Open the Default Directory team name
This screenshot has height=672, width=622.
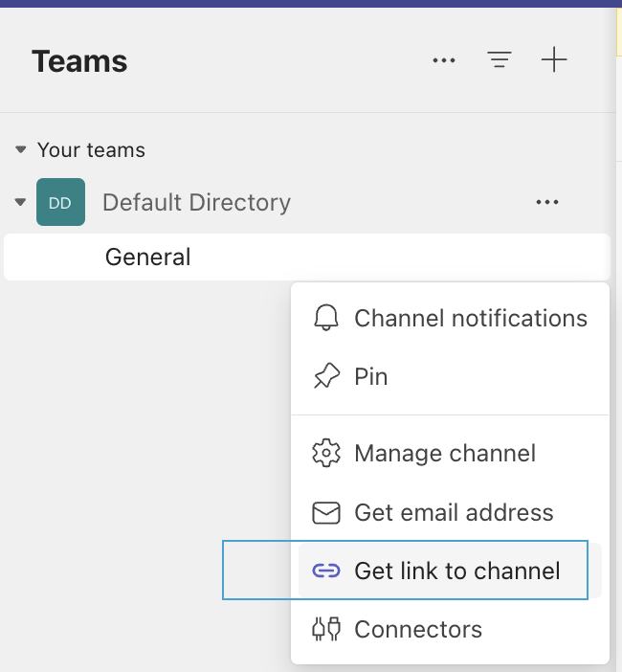click(x=196, y=202)
